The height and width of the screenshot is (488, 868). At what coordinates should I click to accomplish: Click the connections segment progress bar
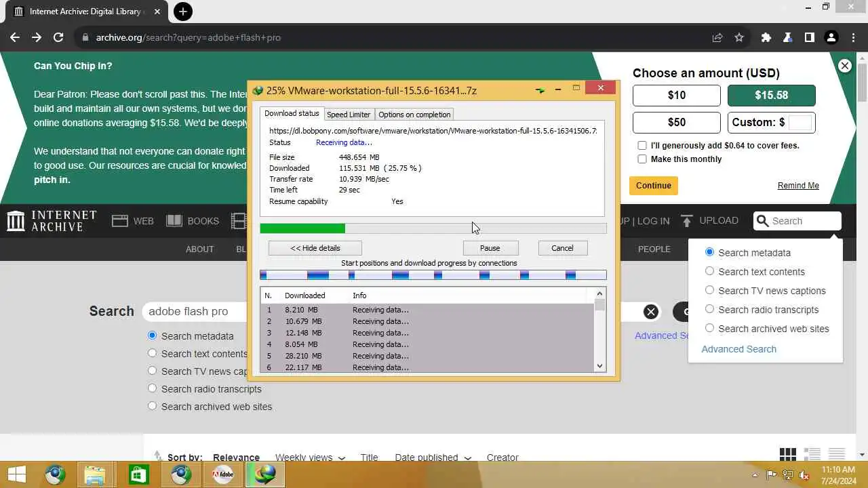[x=433, y=274]
